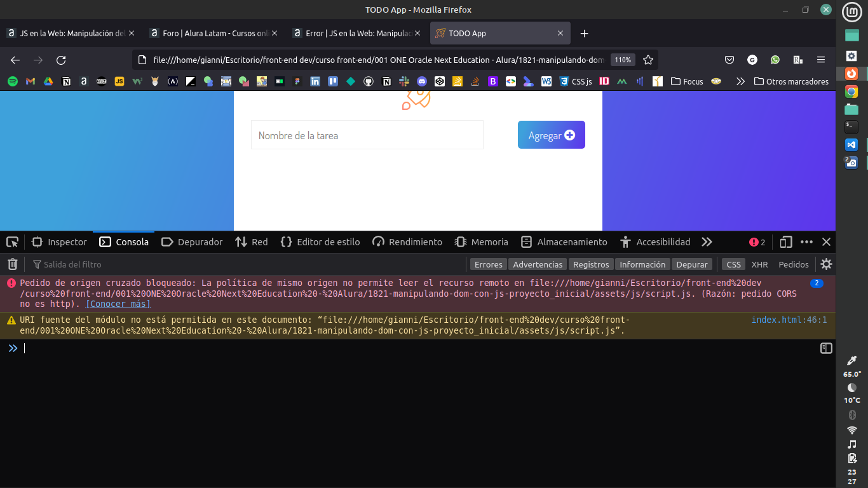The height and width of the screenshot is (488, 868).
Task: Open the CodePen bookmark icon
Action: [440, 81]
